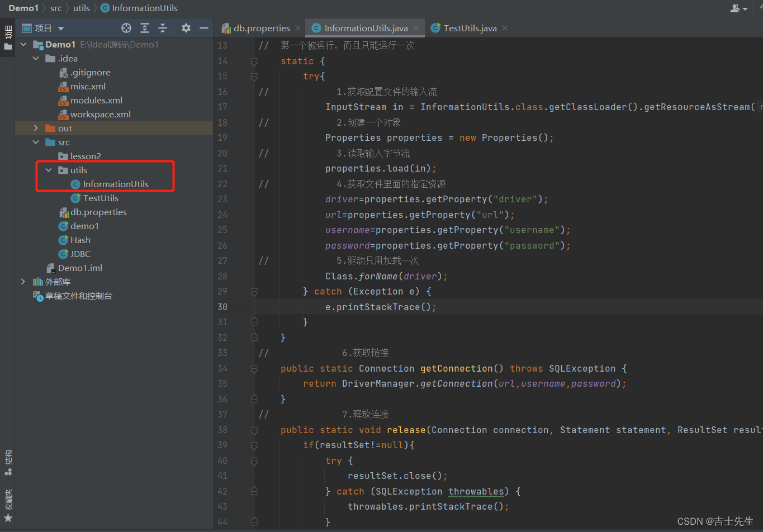Click the Collapse All icon in project toolbar

(163, 28)
